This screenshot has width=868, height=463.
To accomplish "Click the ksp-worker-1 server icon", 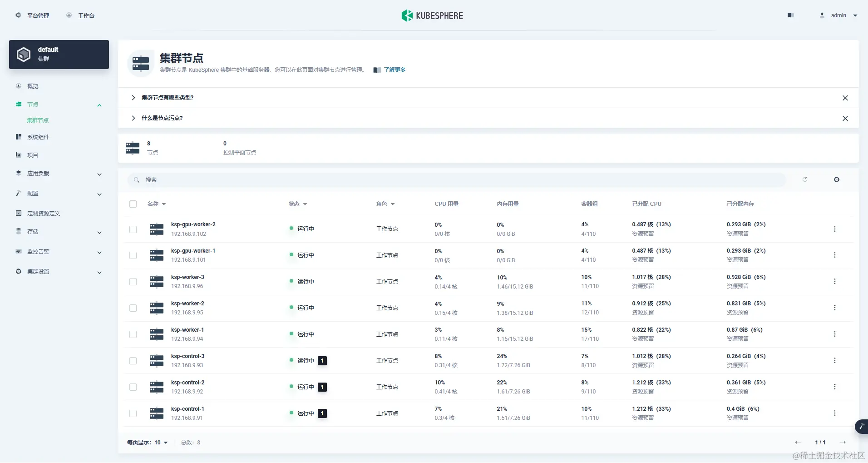I will pyautogui.click(x=157, y=334).
